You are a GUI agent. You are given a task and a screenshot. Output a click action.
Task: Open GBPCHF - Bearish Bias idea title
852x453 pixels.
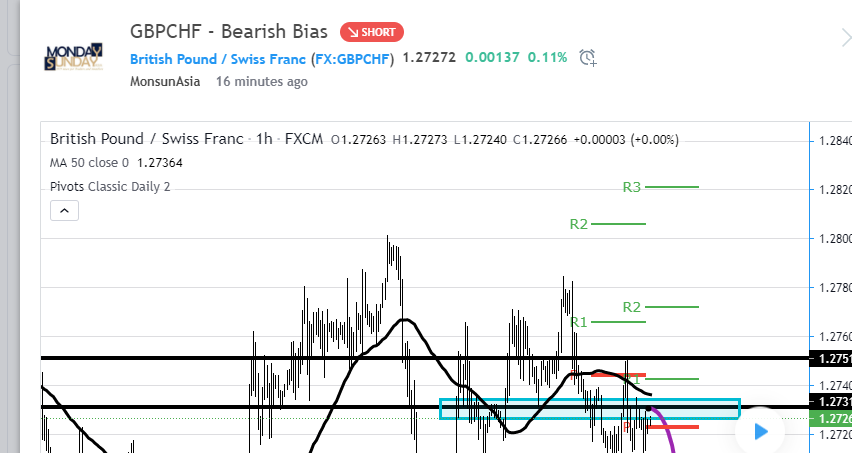229,31
